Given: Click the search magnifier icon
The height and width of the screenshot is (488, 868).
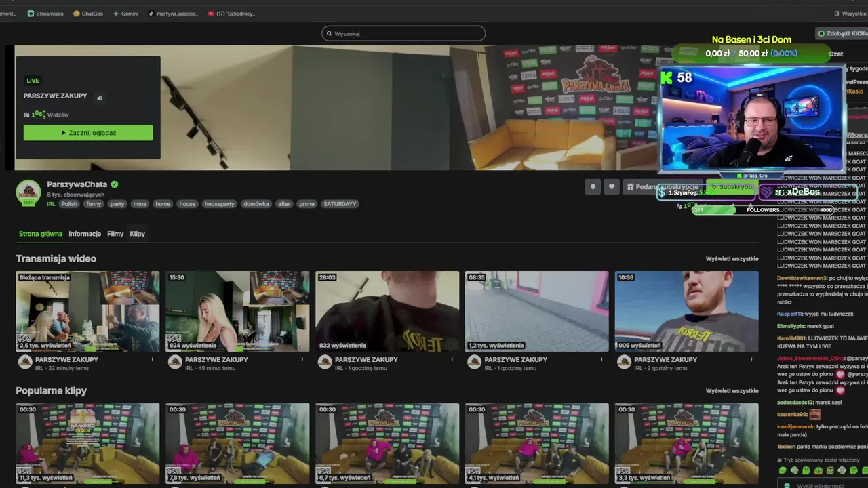Looking at the screenshot, I should click(x=330, y=33).
